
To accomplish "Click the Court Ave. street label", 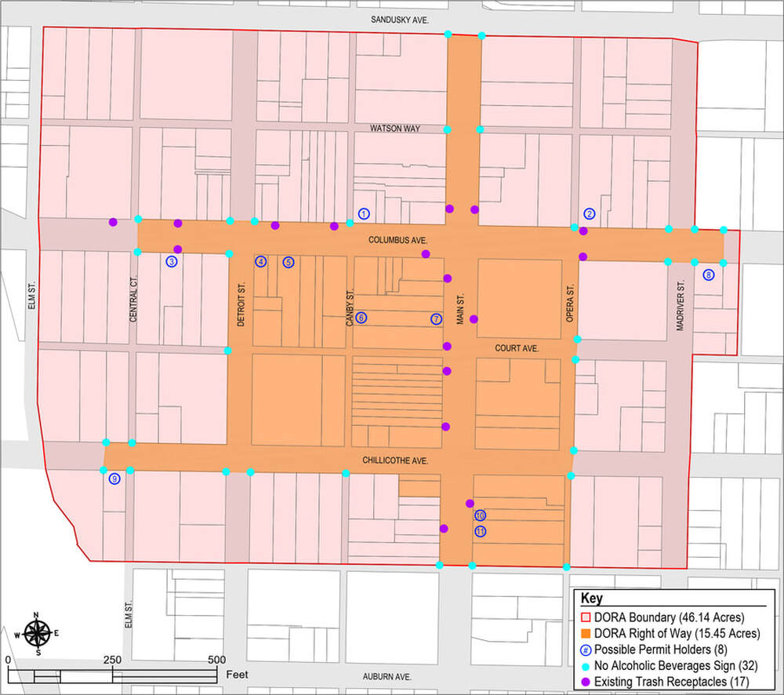I will [517, 347].
